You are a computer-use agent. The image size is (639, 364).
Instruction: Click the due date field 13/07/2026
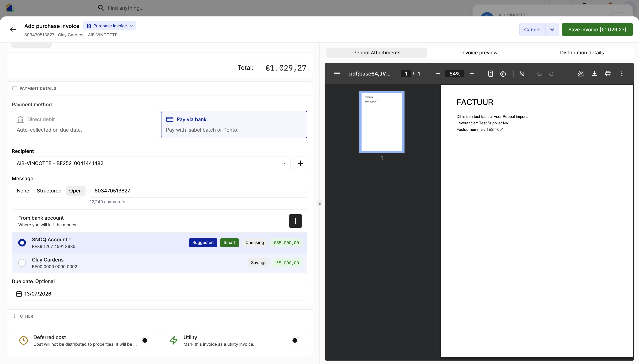click(159, 294)
